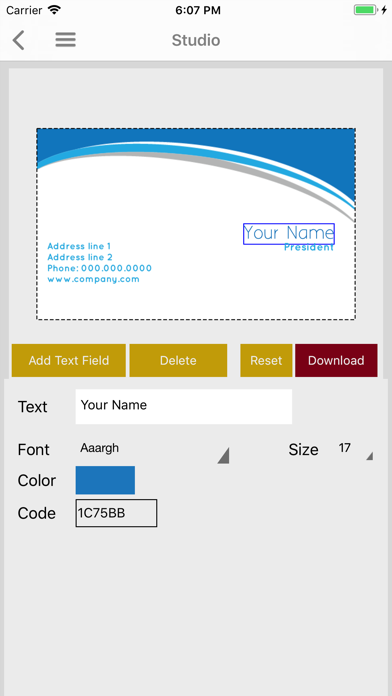Select 'Address line 2' on the card

[x=80, y=257]
